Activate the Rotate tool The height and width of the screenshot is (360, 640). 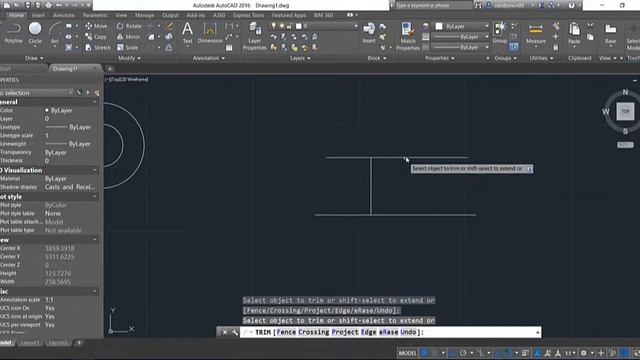point(129,26)
